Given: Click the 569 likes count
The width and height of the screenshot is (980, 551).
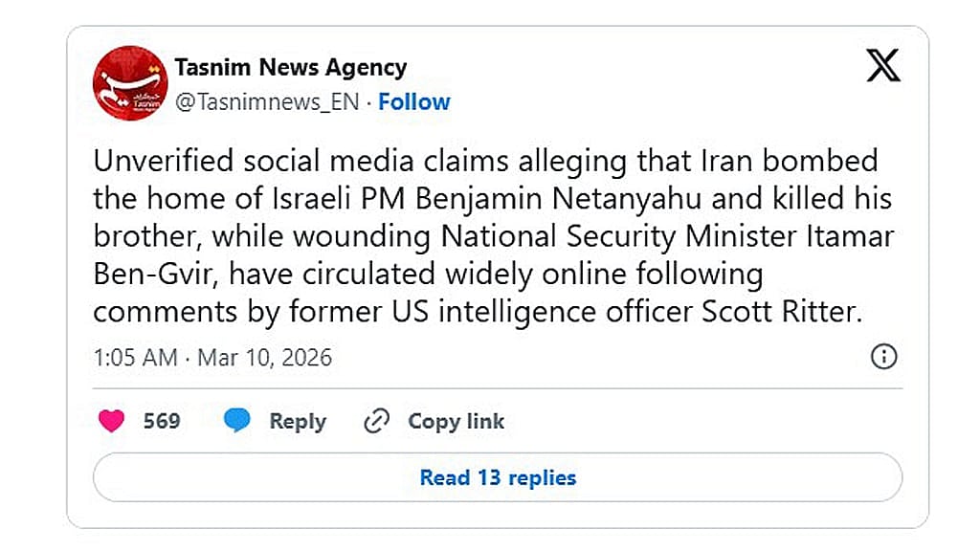Looking at the screenshot, I should click(161, 421).
